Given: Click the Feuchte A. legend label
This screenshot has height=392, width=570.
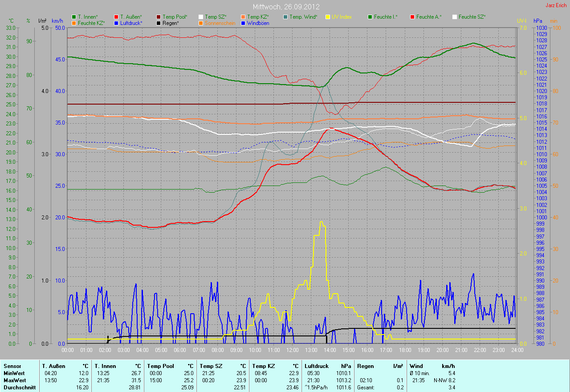Looking at the screenshot, I should pyautogui.click(x=429, y=17).
